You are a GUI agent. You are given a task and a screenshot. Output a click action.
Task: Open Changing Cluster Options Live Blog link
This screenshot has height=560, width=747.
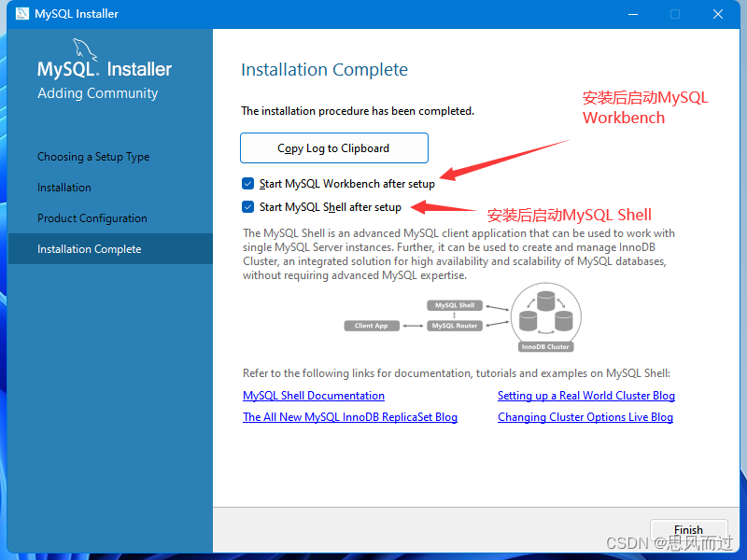(x=585, y=417)
